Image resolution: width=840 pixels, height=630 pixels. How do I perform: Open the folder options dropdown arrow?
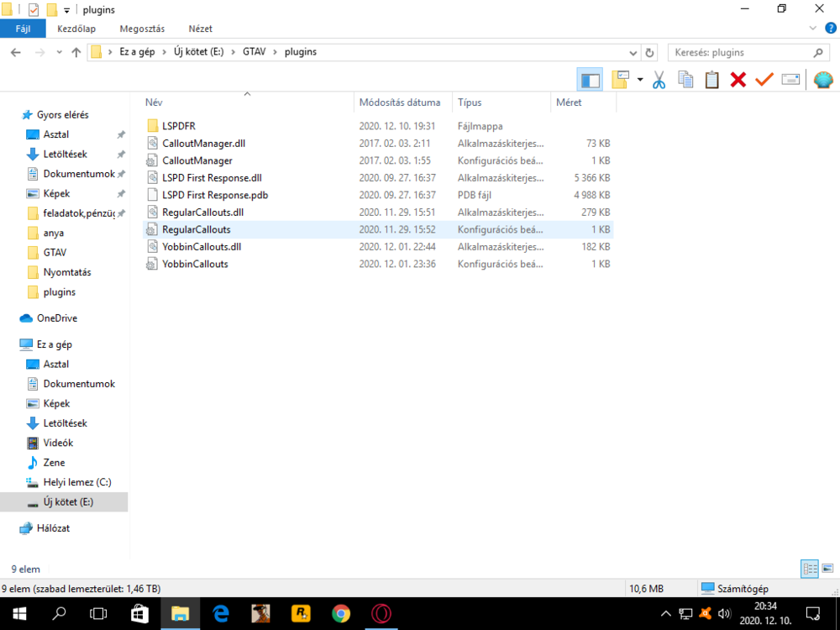click(640, 80)
